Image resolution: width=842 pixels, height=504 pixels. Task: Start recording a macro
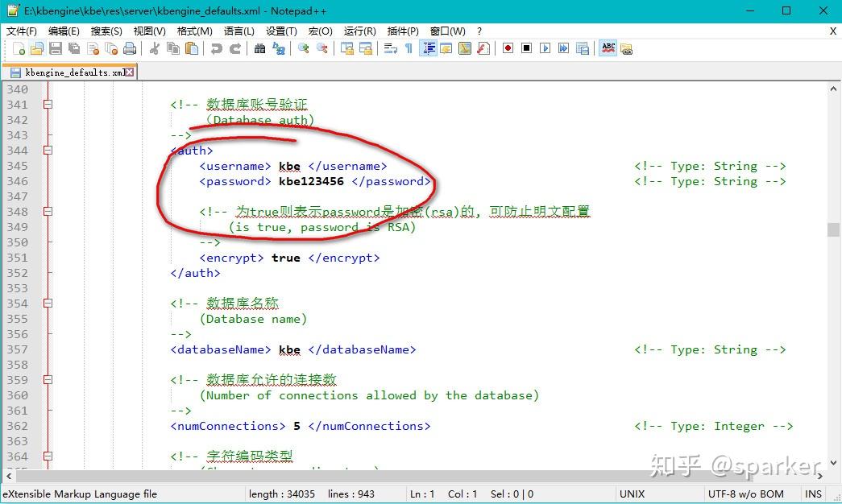coord(507,48)
